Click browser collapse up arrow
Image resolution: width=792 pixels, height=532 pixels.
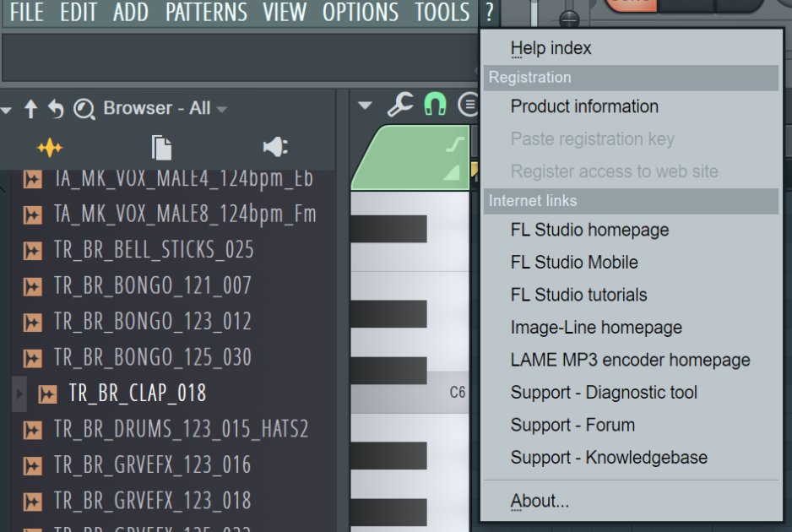(x=30, y=109)
